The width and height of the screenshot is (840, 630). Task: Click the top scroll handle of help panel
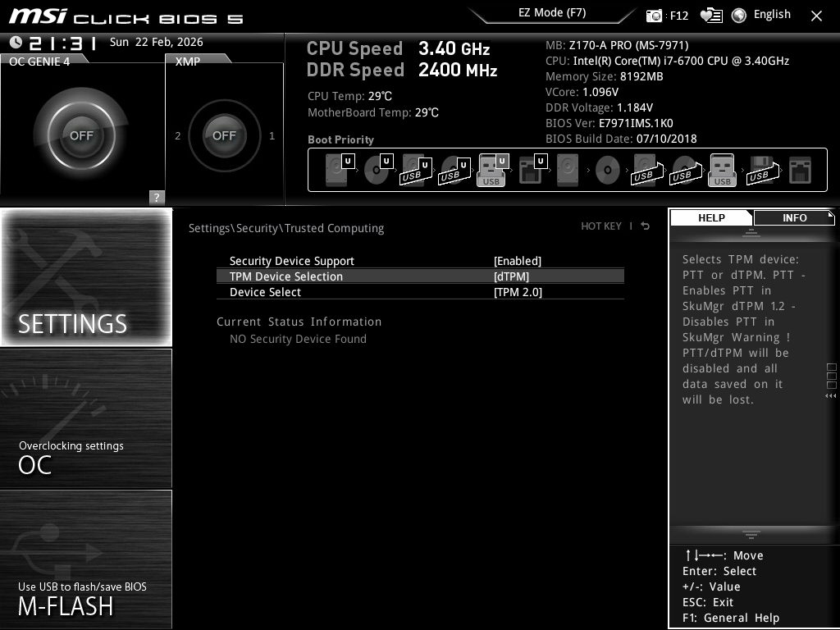tap(751, 233)
